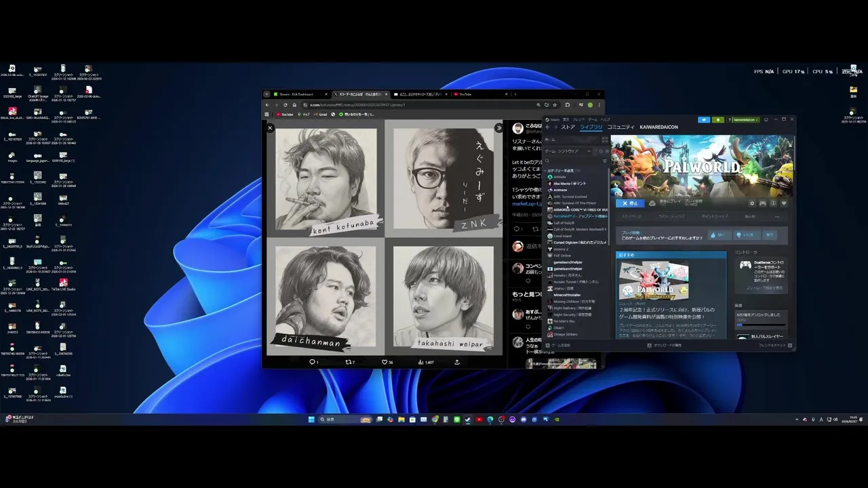Viewport: 868px width, 488px height.
Task: Open the Steam Store tab
Action: pyautogui.click(x=568, y=127)
